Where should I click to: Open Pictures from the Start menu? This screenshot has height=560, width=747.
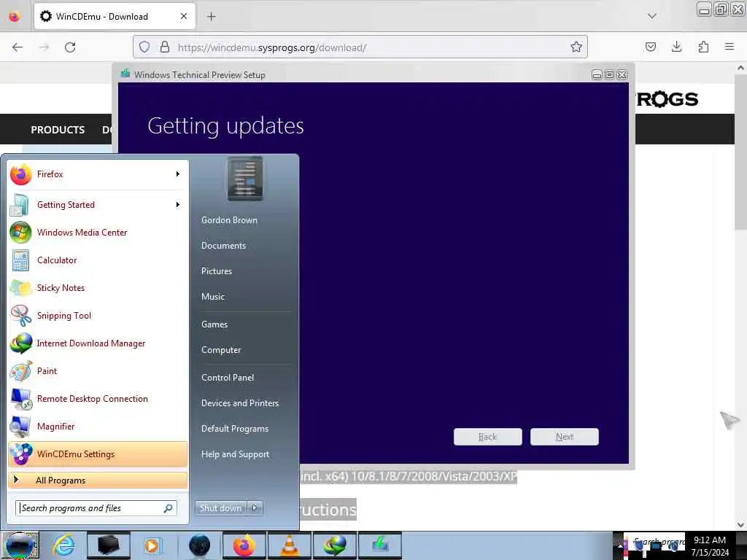click(x=216, y=271)
